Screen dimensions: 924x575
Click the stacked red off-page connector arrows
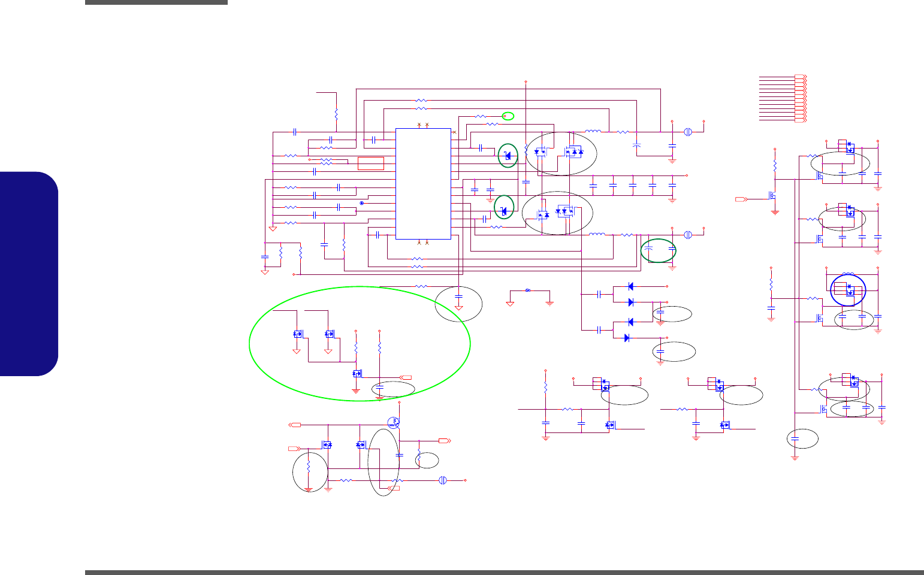pos(801,99)
